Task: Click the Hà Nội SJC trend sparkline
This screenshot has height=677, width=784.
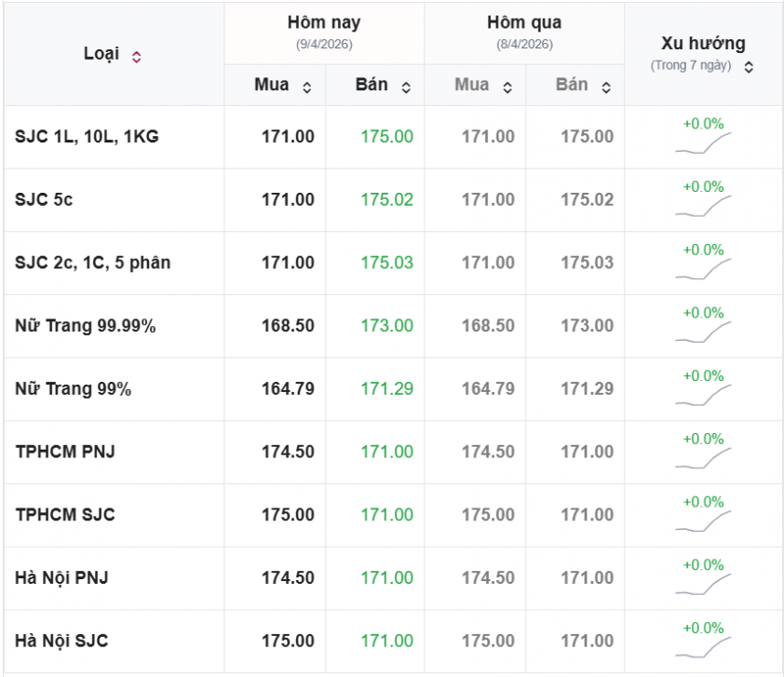Action: coord(703,648)
